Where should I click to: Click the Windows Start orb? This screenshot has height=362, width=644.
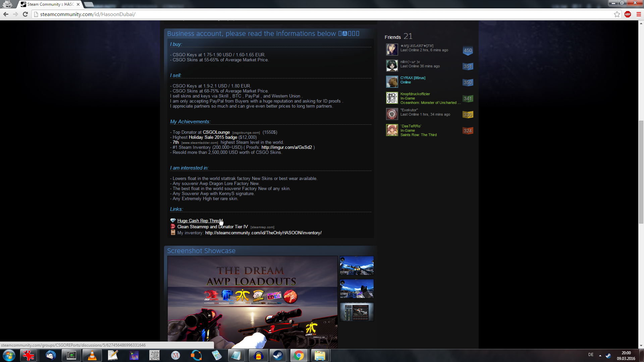[9, 355]
